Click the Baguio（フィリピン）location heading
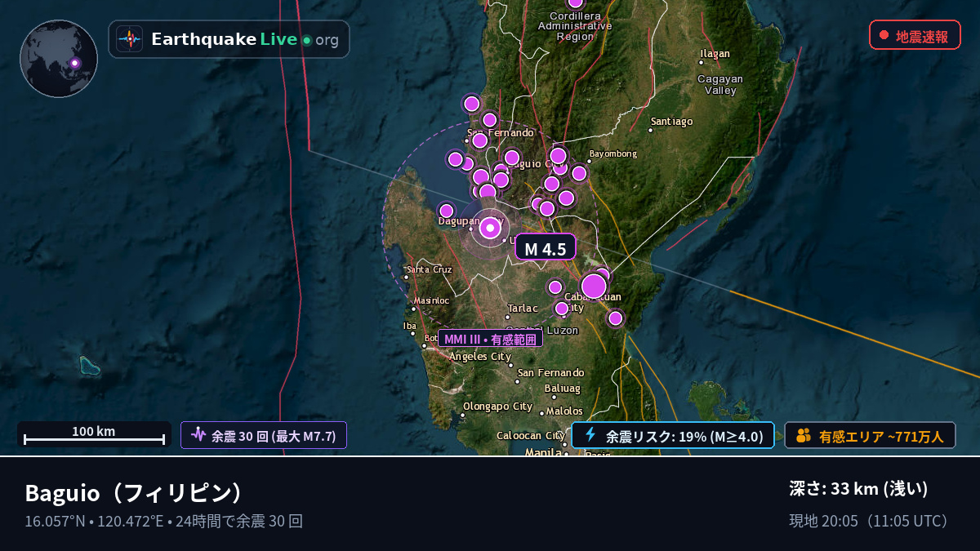 tap(135, 493)
